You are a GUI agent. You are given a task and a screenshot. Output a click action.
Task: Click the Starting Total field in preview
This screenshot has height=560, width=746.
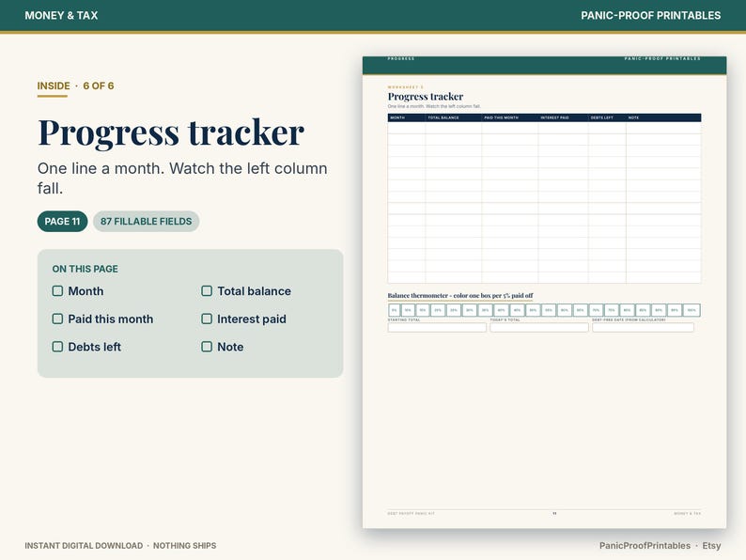pyautogui.click(x=437, y=327)
